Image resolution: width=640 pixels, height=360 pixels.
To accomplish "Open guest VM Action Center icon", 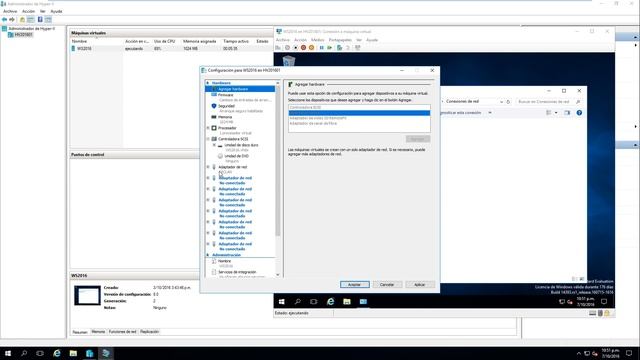I will [604, 302].
